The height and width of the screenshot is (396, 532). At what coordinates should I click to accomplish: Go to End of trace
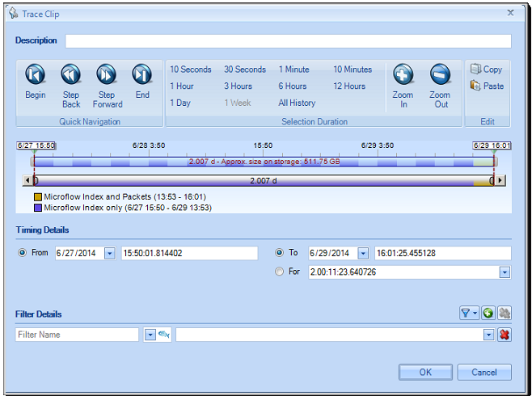pos(142,75)
